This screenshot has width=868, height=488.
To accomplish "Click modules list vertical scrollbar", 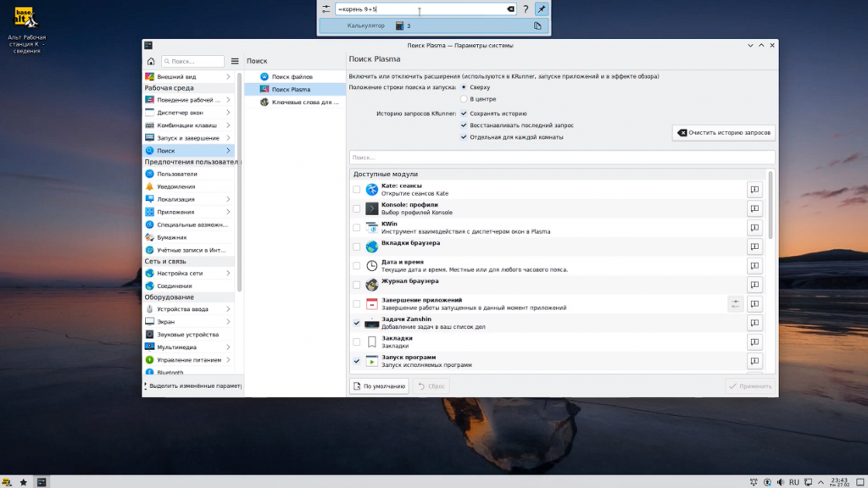I will pyautogui.click(x=771, y=206).
